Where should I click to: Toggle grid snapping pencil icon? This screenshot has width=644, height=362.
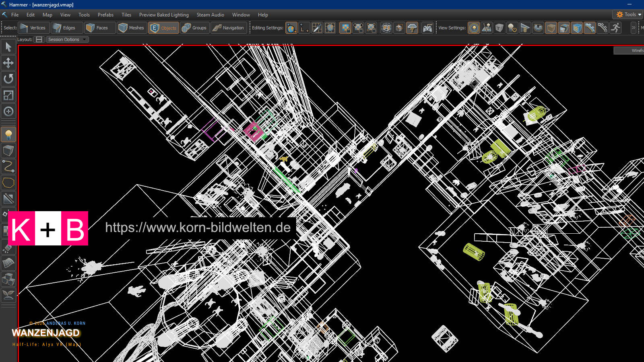tap(317, 28)
